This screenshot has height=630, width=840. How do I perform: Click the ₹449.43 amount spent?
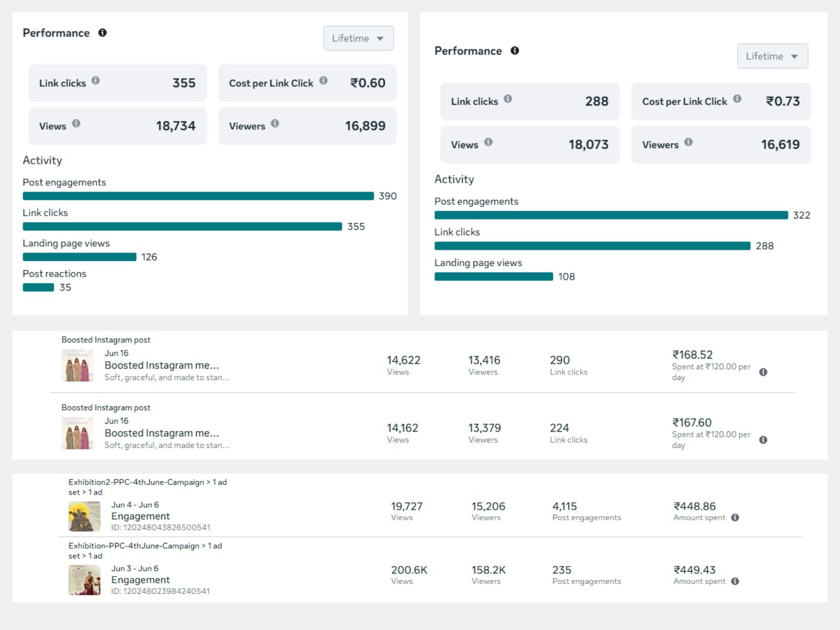(x=695, y=570)
